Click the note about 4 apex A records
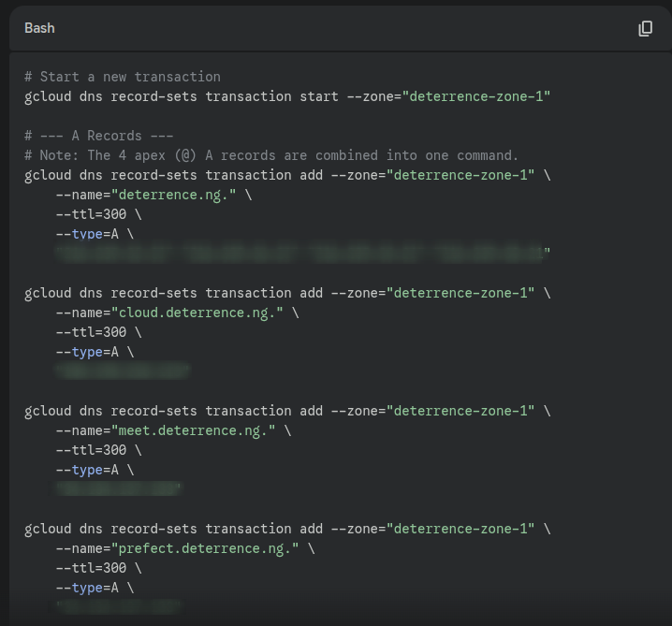 pyautogui.click(x=271, y=155)
